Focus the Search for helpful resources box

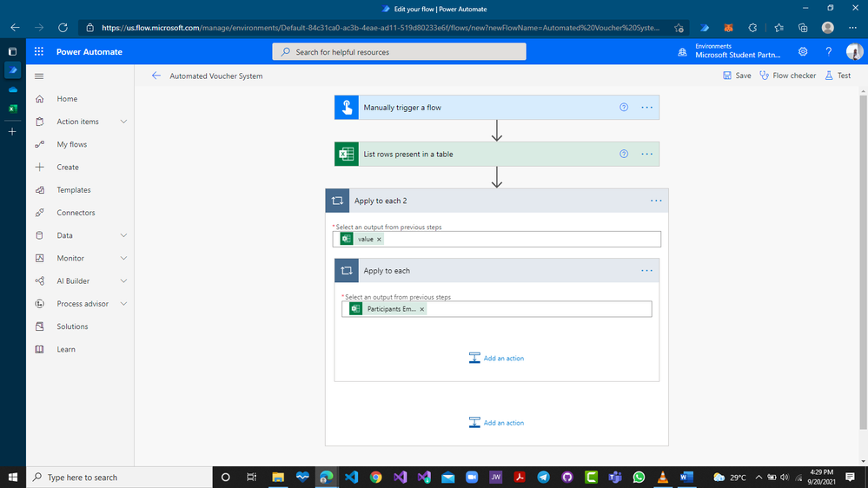click(x=399, y=51)
